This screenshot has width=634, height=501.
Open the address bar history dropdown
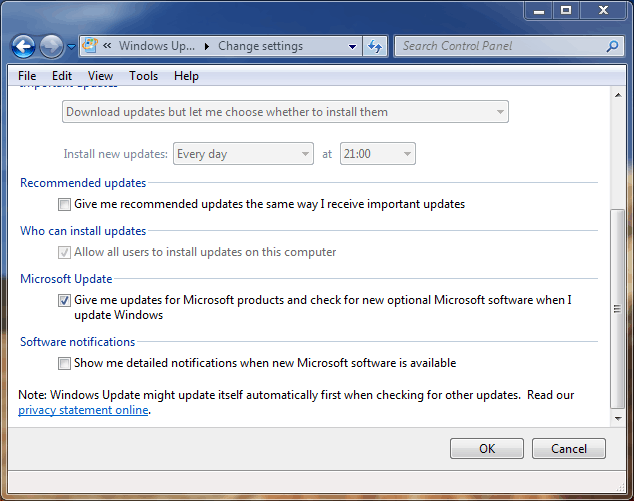[x=353, y=47]
